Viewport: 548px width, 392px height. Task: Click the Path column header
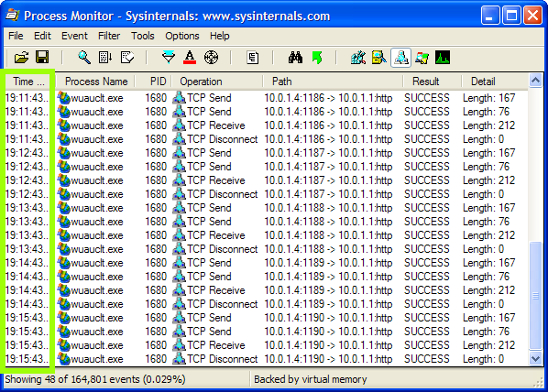click(x=333, y=82)
